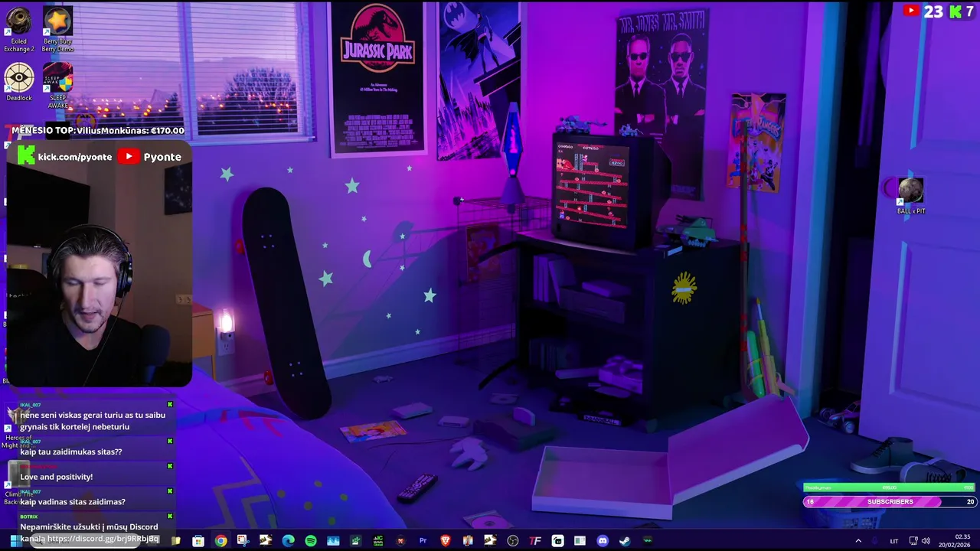Open File Explorer from the taskbar

175,541
